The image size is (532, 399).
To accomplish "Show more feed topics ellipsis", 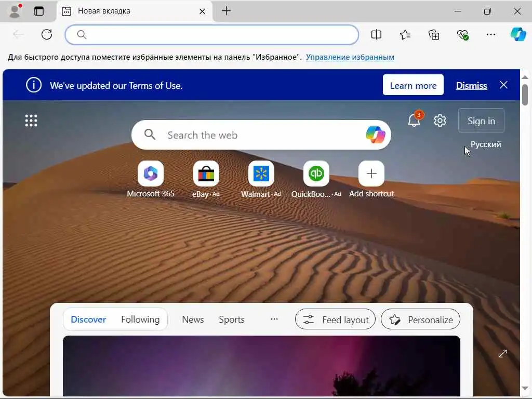I will (274, 319).
